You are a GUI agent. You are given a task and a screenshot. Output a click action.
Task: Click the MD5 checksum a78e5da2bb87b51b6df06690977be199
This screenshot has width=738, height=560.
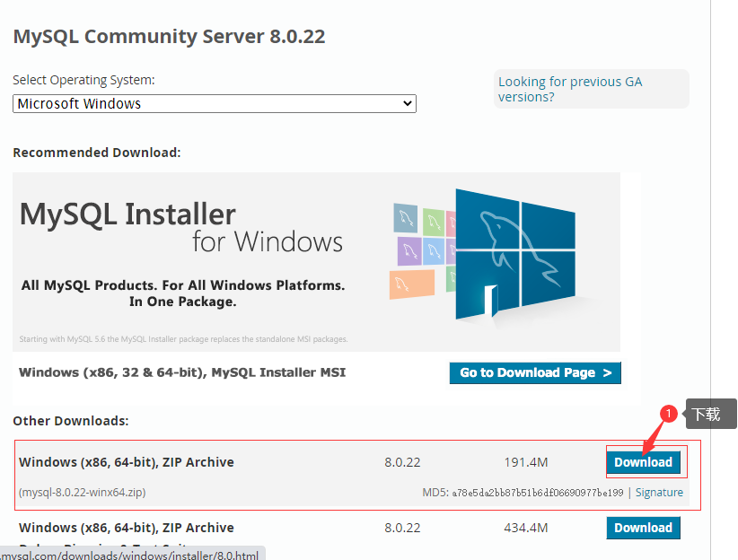[x=538, y=493]
